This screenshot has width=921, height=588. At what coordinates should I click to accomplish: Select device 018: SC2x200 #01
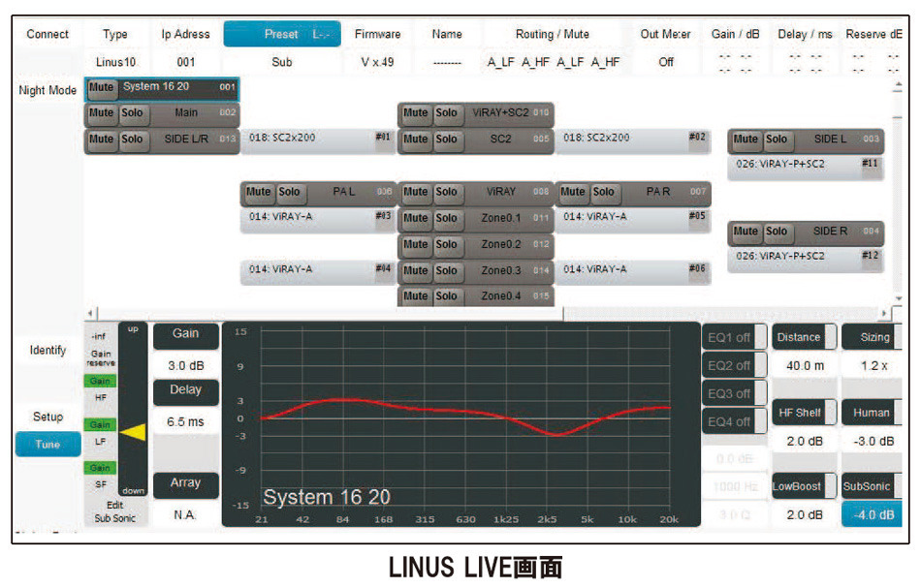(x=318, y=139)
